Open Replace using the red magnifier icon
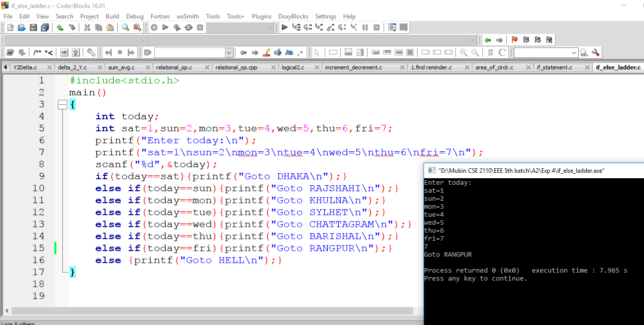Viewport: 644px width, 325px height. pos(137,27)
